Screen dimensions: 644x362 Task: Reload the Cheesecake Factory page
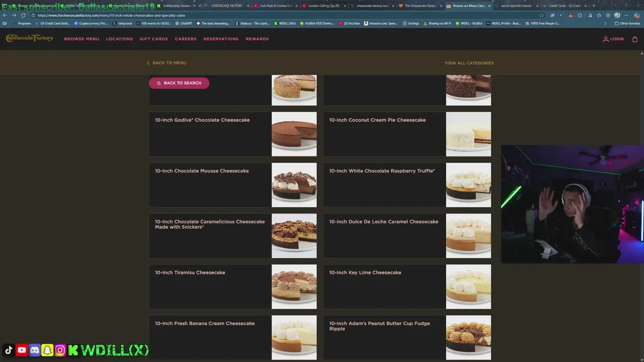pyautogui.click(x=23, y=15)
